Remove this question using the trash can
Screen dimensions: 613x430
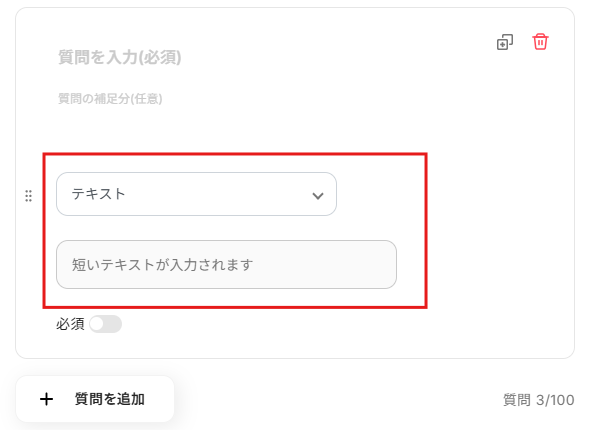click(540, 42)
